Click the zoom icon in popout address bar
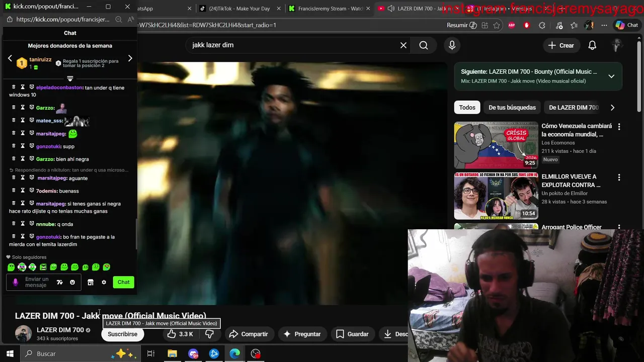Screen dimensions: 644x362 click(118, 19)
